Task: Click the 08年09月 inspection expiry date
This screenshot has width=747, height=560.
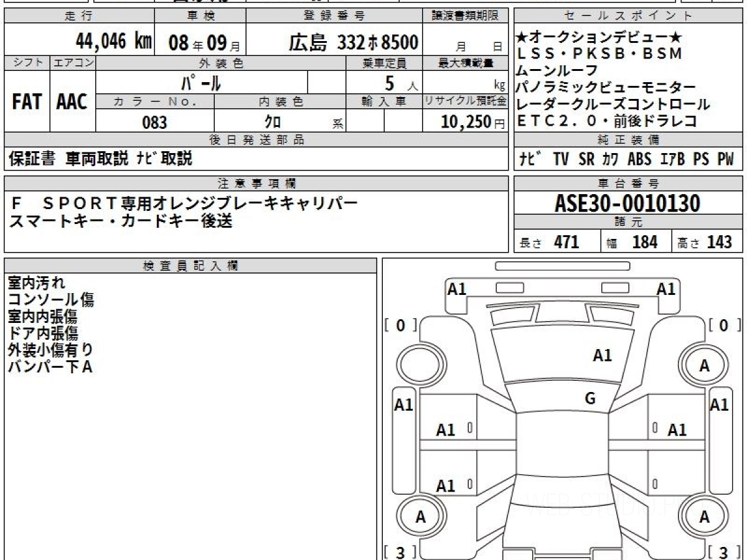Action: (x=204, y=43)
